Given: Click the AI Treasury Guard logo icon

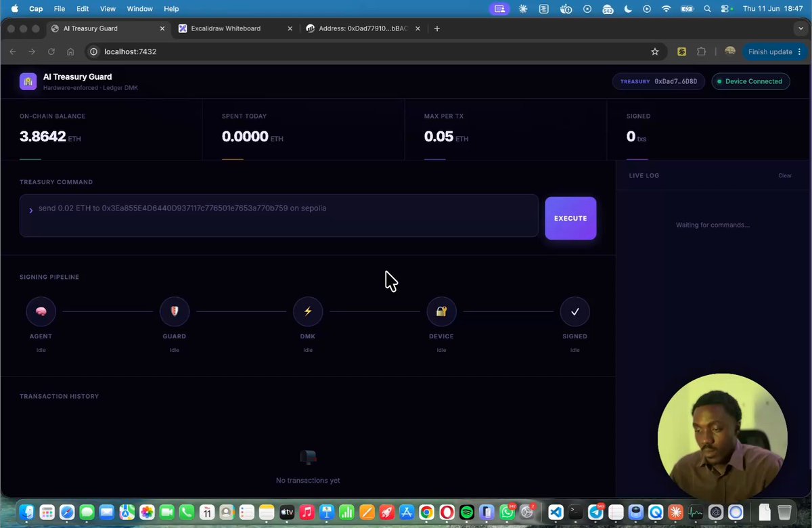Looking at the screenshot, I should pyautogui.click(x=28, y=81).
